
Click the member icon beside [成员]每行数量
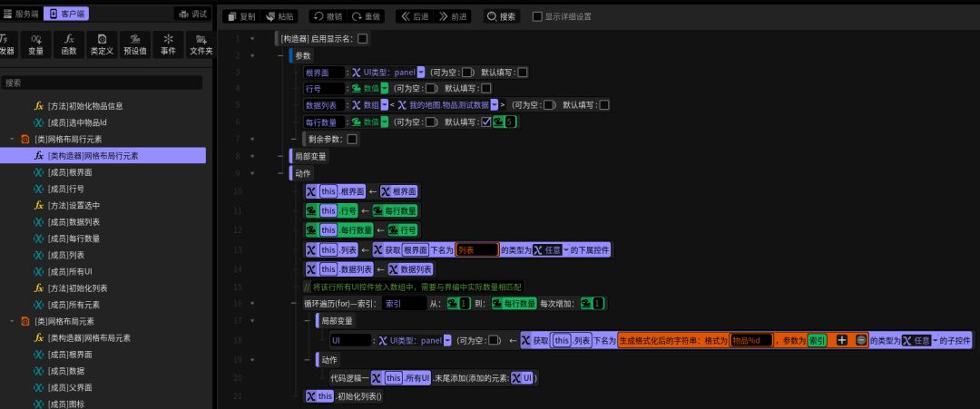click(39, 239)
